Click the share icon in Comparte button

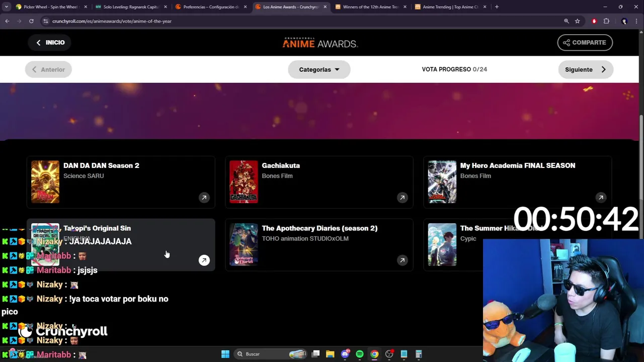click(x=567, y=43)
